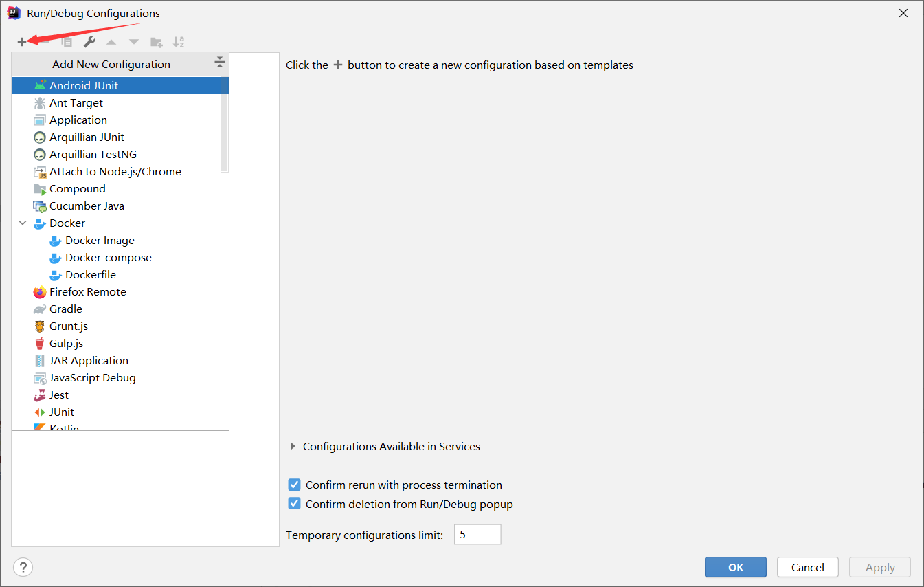Screen dimensions: 924x587
Task: Toggle Confirm deletion from Run/Debug popup
Action: click(x=294, y=504)
